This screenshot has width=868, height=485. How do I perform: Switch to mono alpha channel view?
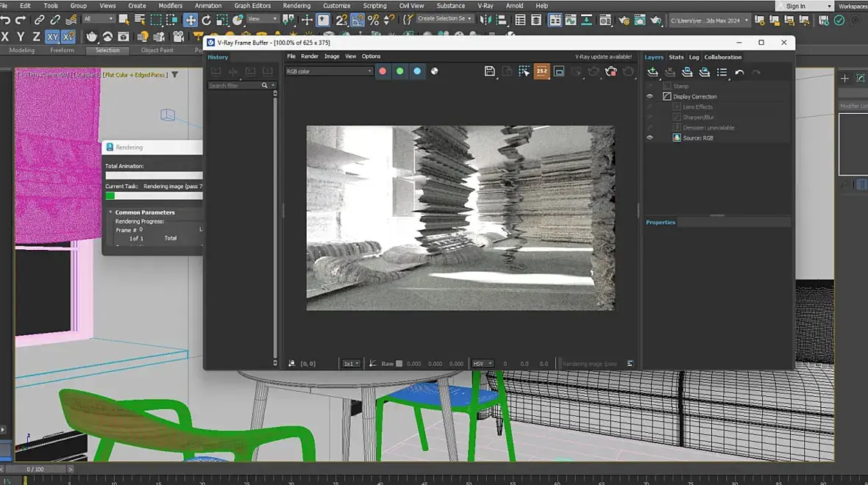pyautogui.click(x=435, y=71)
